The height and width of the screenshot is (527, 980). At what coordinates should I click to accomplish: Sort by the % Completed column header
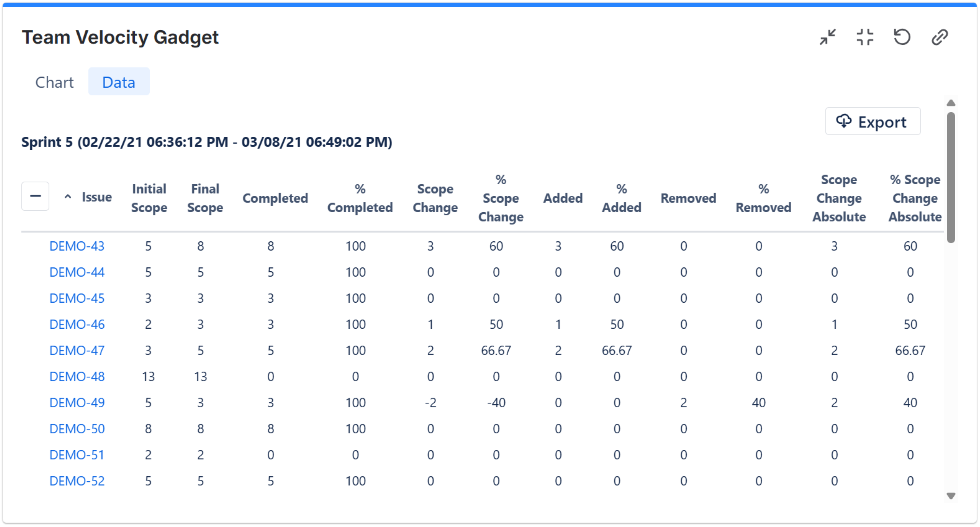tap(360, 198)
